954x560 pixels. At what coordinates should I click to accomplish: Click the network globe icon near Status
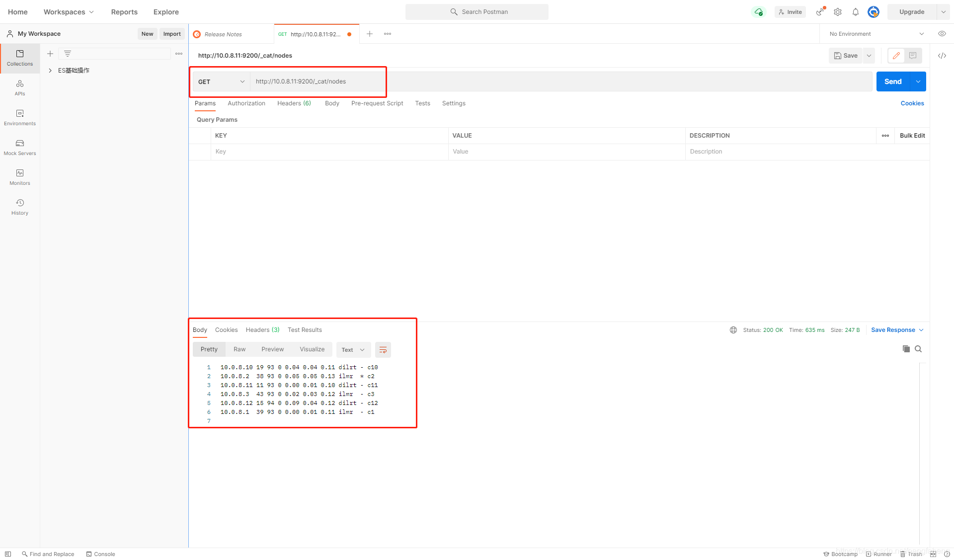tap(733, 330)
